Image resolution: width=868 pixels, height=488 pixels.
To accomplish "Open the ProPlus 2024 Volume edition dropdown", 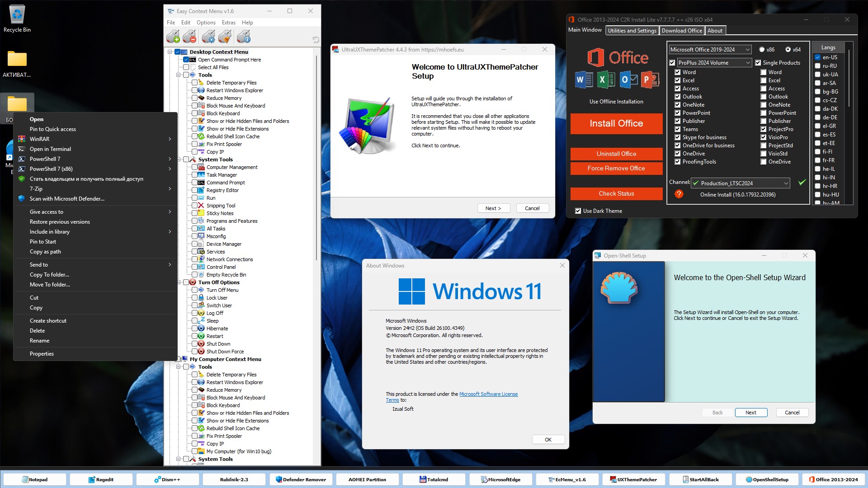I will tap(714, 63).
